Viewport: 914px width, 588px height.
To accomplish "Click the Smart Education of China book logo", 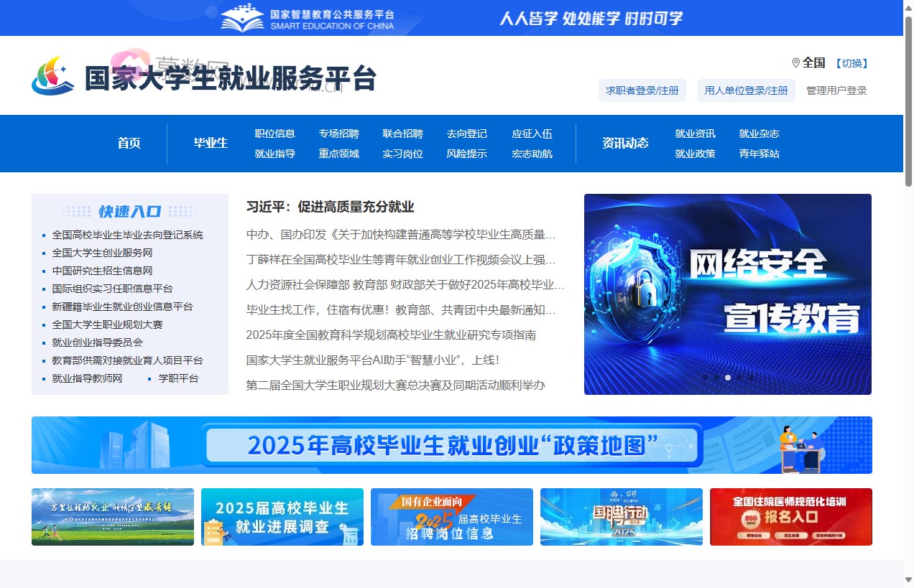I will [x=242, y=17].
